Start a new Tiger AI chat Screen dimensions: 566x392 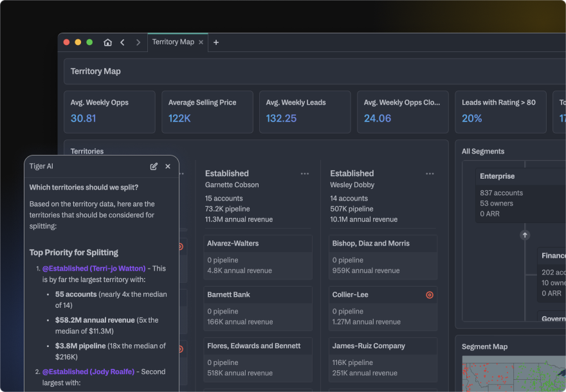click(154, 166)
